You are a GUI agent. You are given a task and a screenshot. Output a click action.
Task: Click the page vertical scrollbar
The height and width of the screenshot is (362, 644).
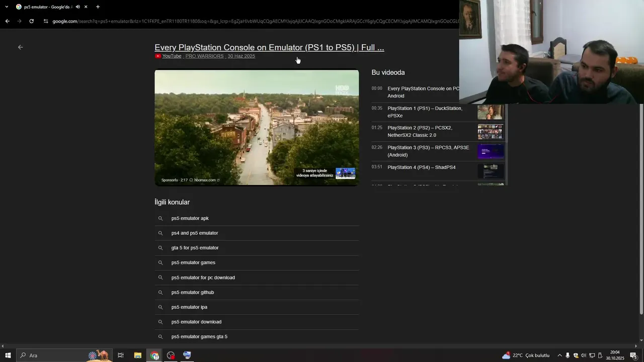641,209
